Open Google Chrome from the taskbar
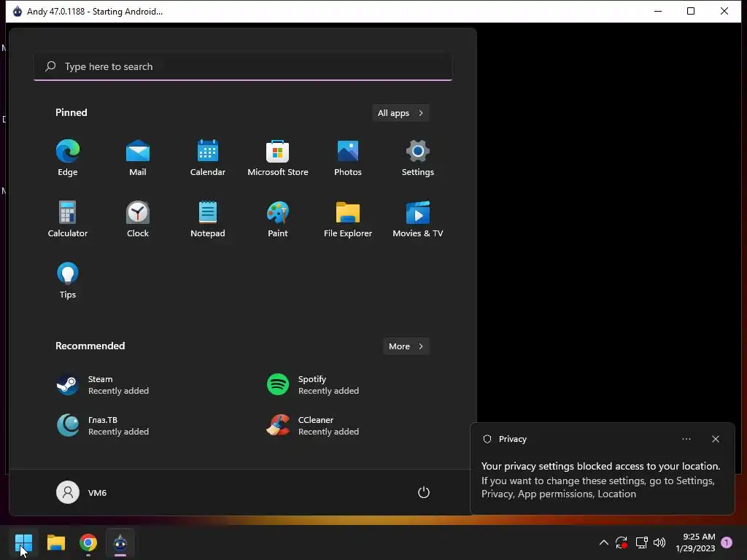 tap(88, 542)
